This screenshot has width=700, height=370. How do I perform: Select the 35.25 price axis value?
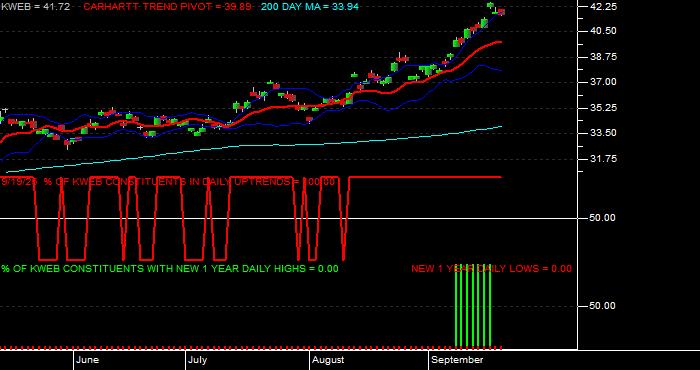604,108
